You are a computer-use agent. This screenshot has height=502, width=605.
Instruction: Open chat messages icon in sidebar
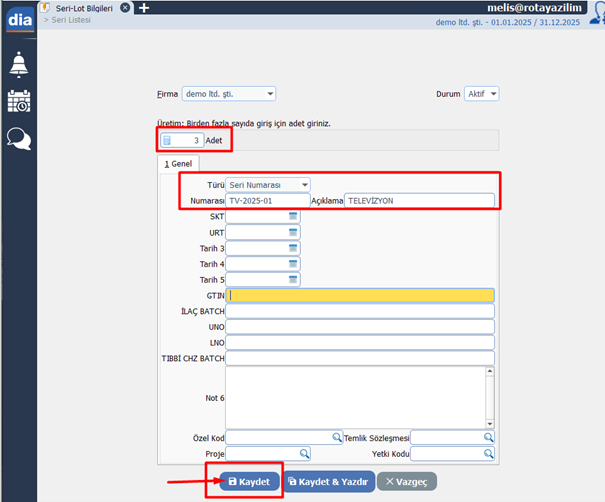tap(18, 139)
